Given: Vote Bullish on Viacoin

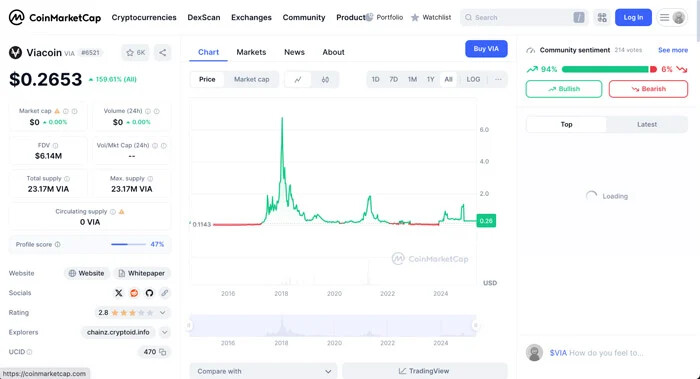Looking at the screenshot, I should [x=564, y=89].
